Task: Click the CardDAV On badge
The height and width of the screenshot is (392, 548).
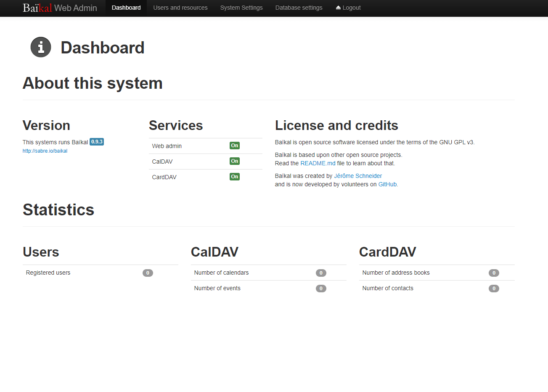Action: [x=235, y=177]
